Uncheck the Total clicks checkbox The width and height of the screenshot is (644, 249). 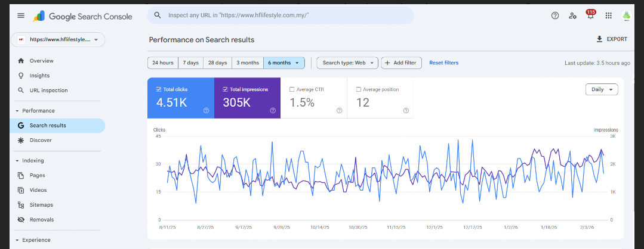click(x=159, y=89)
